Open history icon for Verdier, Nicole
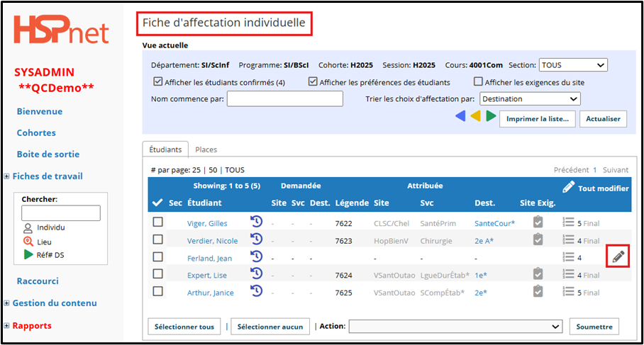The height and width of the screenshot is (345, 644). tap(256, 239)
